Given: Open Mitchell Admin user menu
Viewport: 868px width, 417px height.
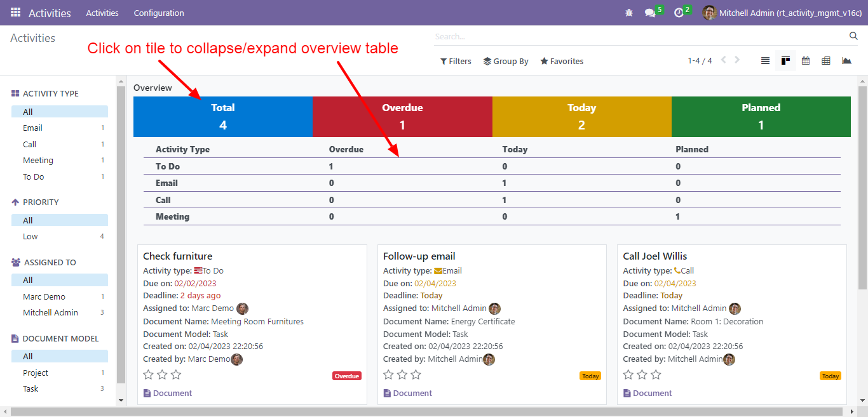Looking at the screenshot, I should (x=782, y=13).
